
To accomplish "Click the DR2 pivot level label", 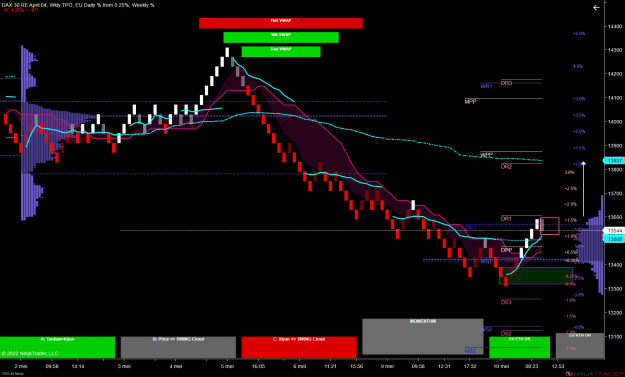I will point(506,167).
